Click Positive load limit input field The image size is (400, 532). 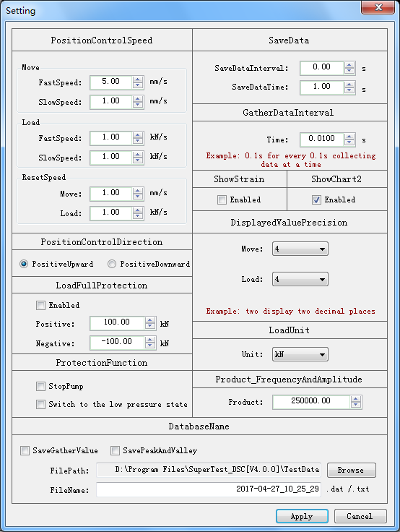[x=117, y=323]
